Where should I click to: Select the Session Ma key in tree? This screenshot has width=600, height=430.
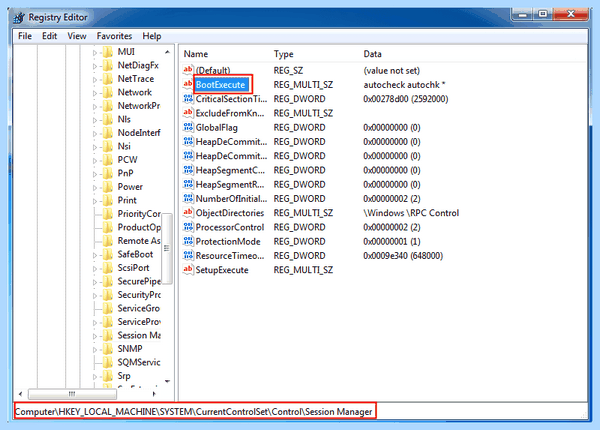139,335
